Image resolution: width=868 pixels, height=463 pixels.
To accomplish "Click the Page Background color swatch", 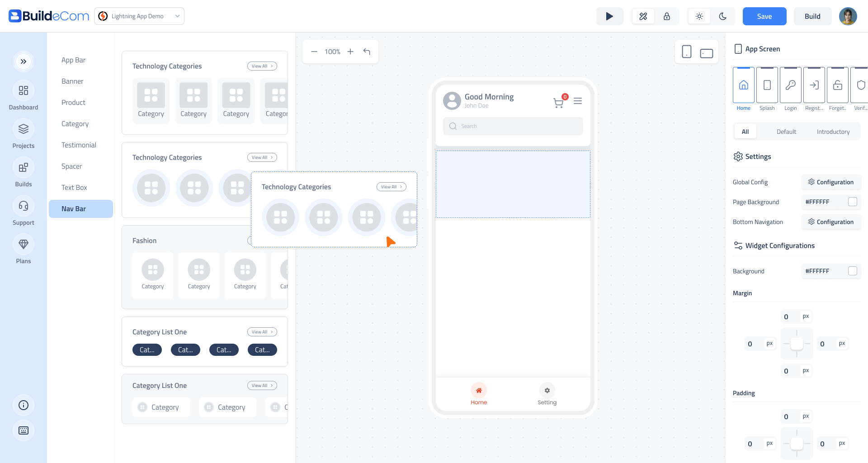I will [x=852, y=202].
